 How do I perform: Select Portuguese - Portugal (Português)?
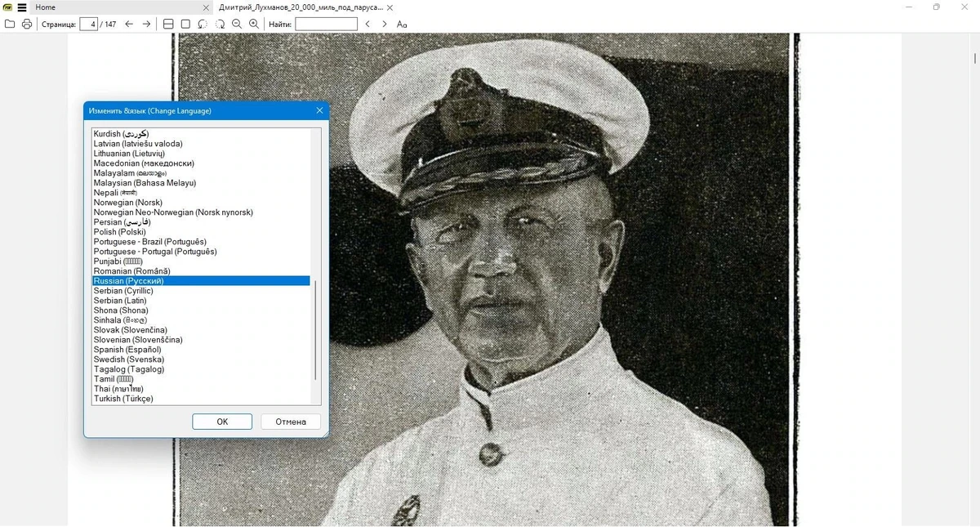(201, 252)
